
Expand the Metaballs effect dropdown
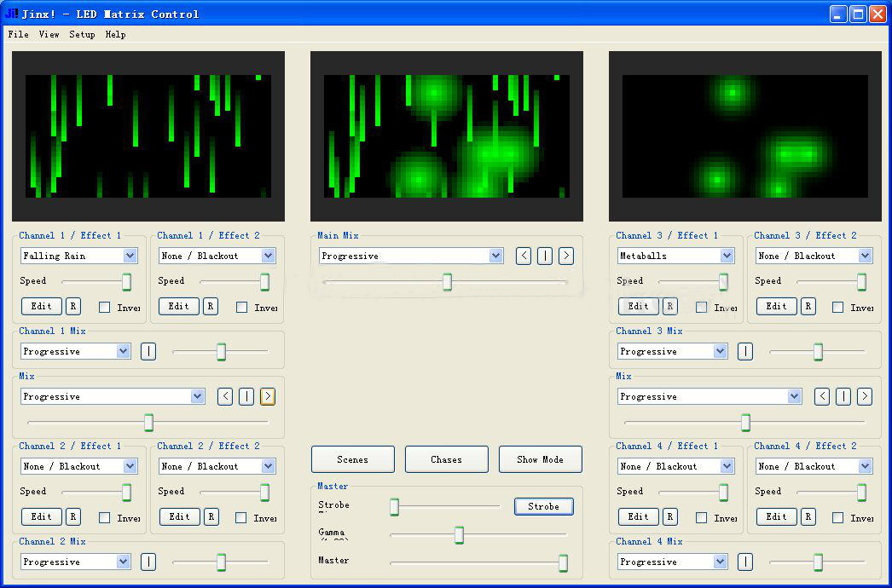(727, 256)
